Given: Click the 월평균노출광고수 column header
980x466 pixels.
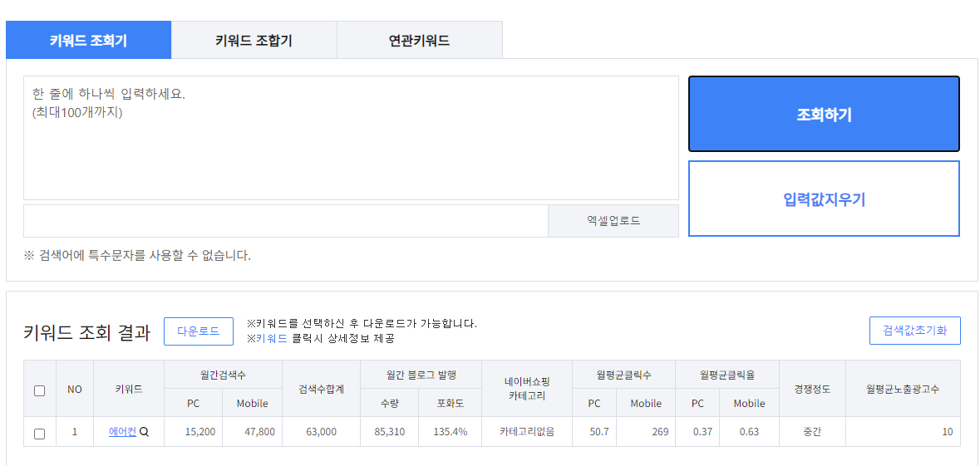Looking at the screenshot, I should (x=904, y=390).
